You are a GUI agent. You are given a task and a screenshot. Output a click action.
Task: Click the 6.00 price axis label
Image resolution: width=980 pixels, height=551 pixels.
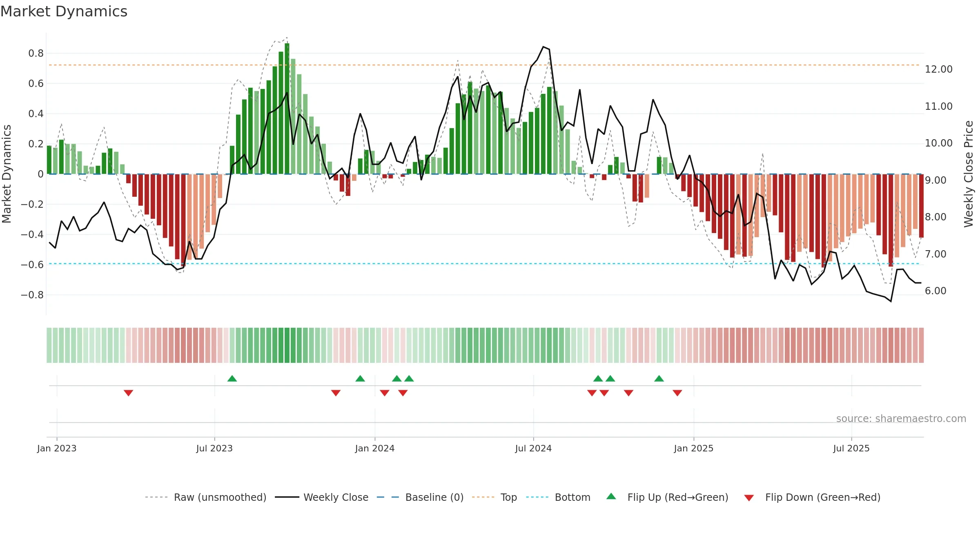click(935, 291)
